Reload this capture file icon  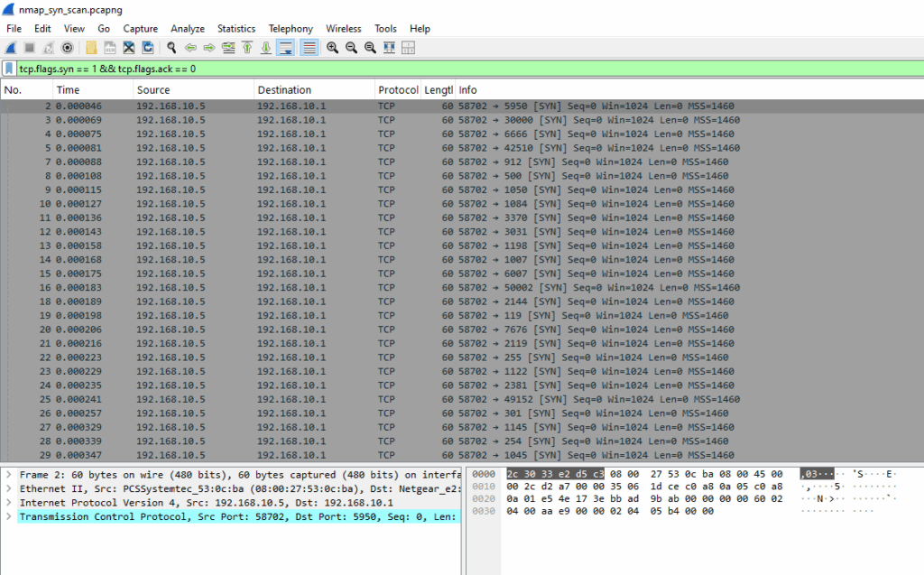(x=147, y=48)
